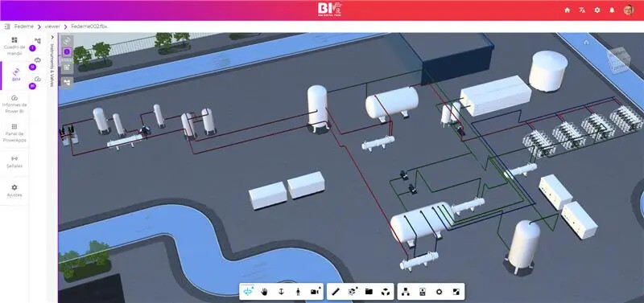The image size is (644, 303).
Task: Click the lowest cloud icon with purple badge
Action: [x=37, y=79]
